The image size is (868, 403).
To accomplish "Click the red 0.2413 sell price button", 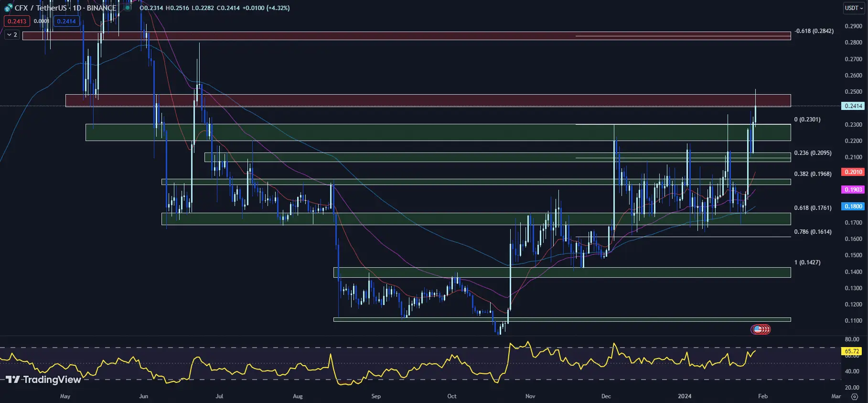I will [x=17, y=21].
